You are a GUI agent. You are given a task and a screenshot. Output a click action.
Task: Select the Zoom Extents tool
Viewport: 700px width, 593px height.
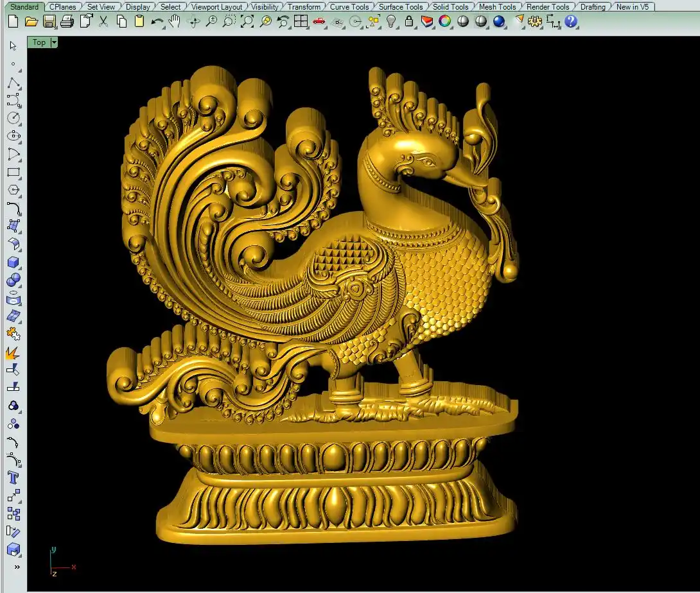pyautogui.click(x=247, y=22)
